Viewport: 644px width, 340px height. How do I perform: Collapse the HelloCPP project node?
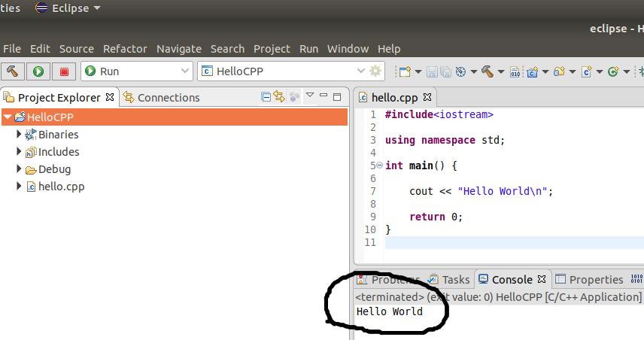click(7, 117)
